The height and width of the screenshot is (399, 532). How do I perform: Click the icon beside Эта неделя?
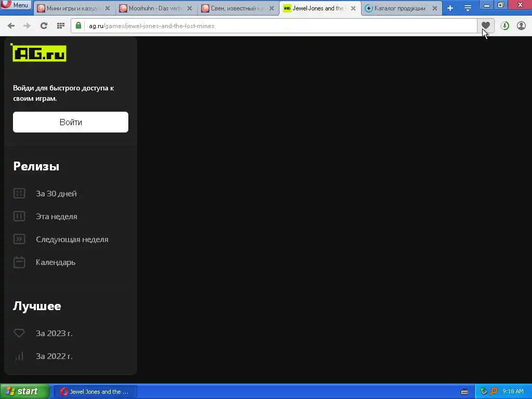click(x=19, y=216)
